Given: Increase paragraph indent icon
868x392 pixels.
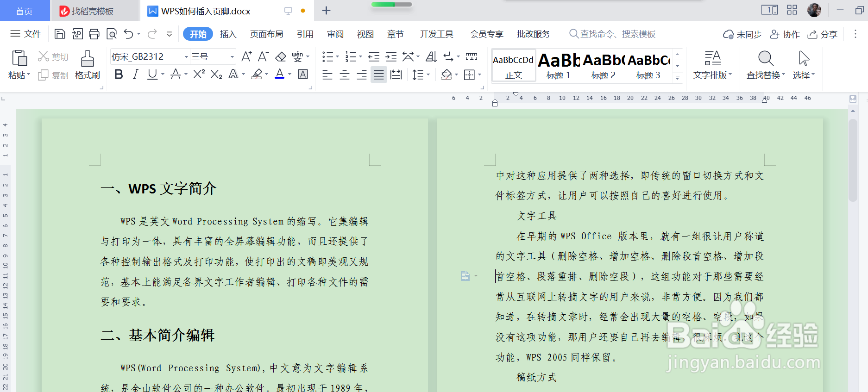Looking at the screenshot, I should [391, 57].
